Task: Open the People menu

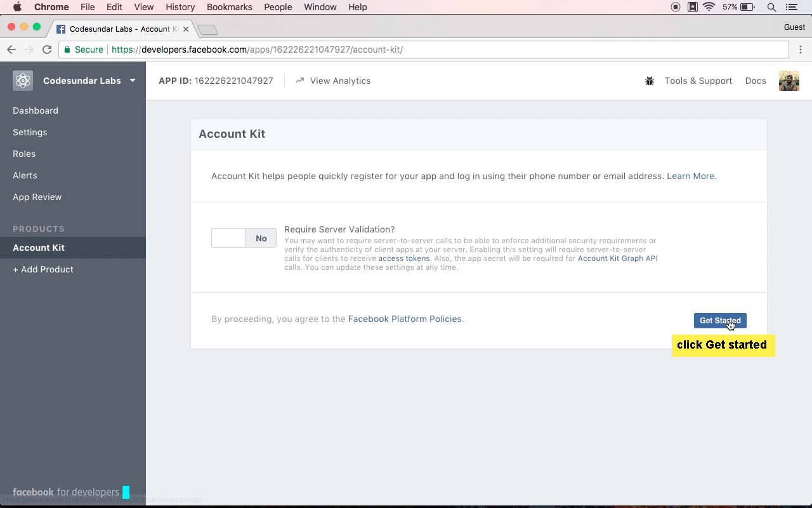Action: coord(278,7)
